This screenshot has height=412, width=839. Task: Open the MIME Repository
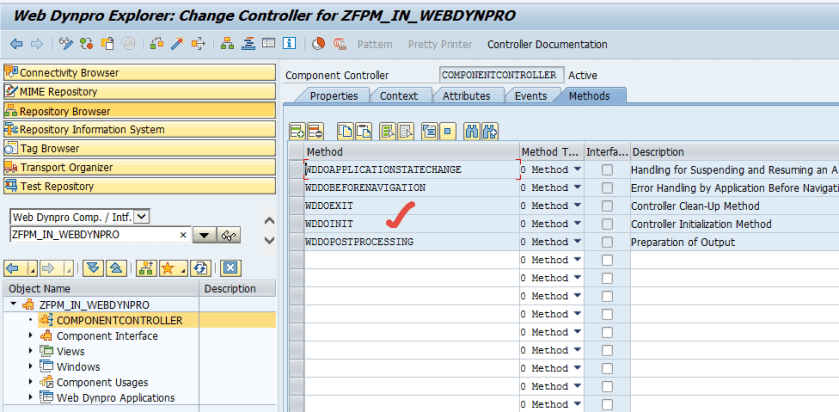(139, 91)
